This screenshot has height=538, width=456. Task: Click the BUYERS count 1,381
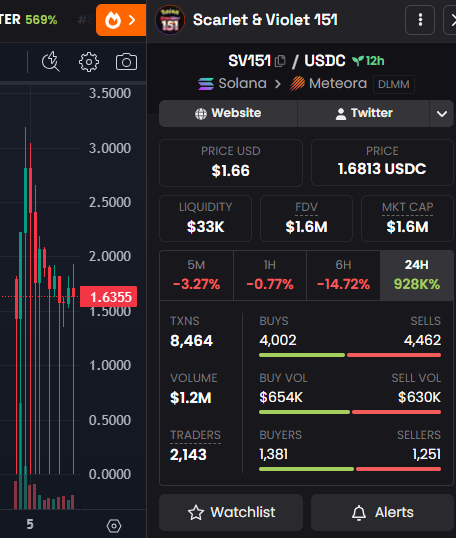pos(273,454)
